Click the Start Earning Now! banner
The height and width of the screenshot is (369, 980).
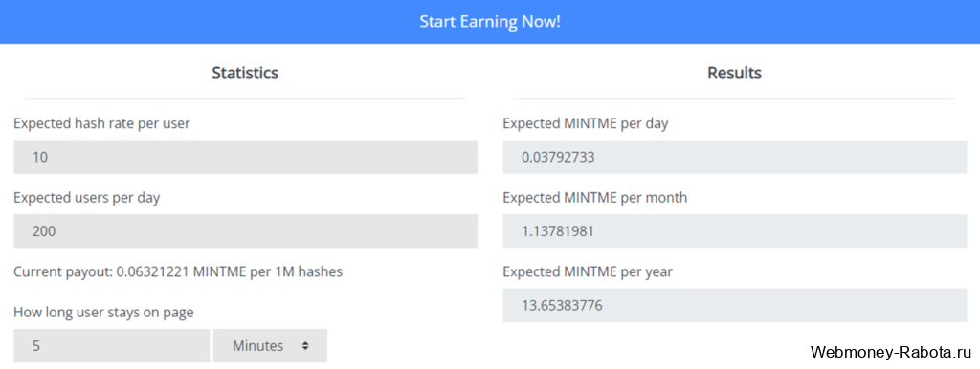coord(490,22)
